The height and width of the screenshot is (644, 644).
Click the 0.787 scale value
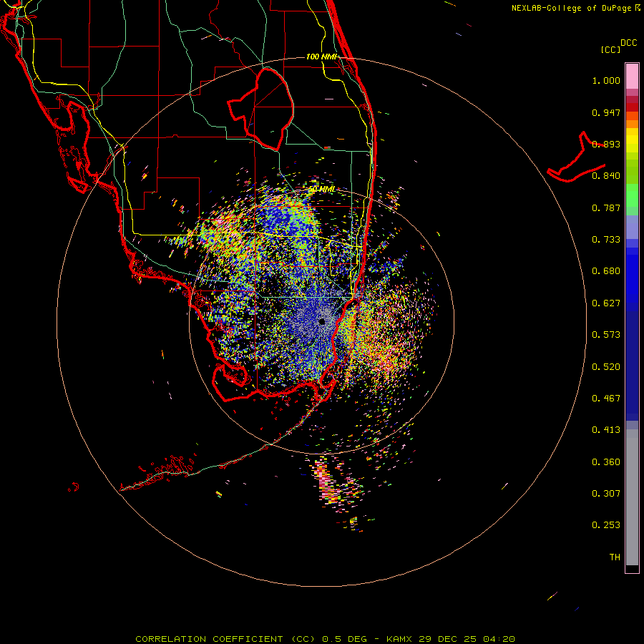pos(606,208)
